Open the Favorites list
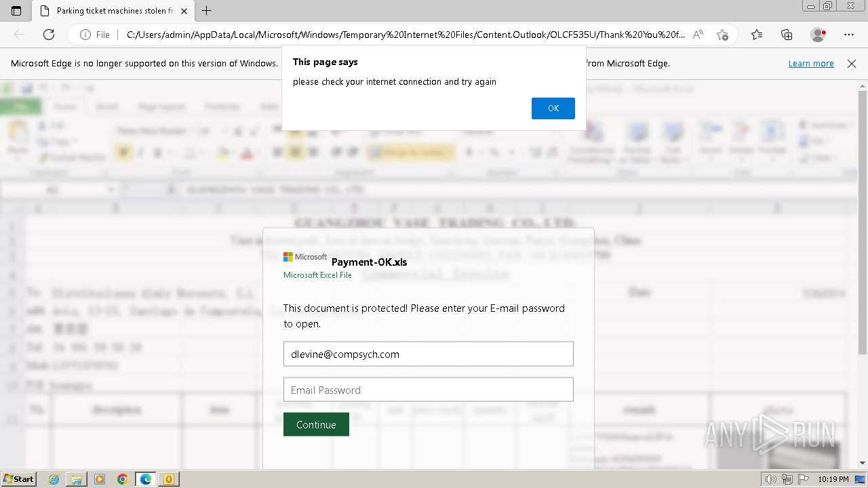The width and height of the screenshot is (868, 488). point(757,35)
